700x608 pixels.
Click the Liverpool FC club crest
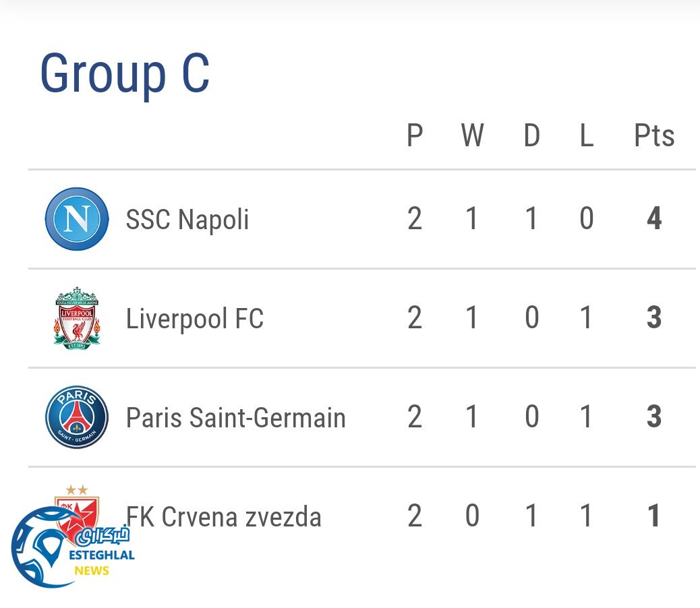77,318
